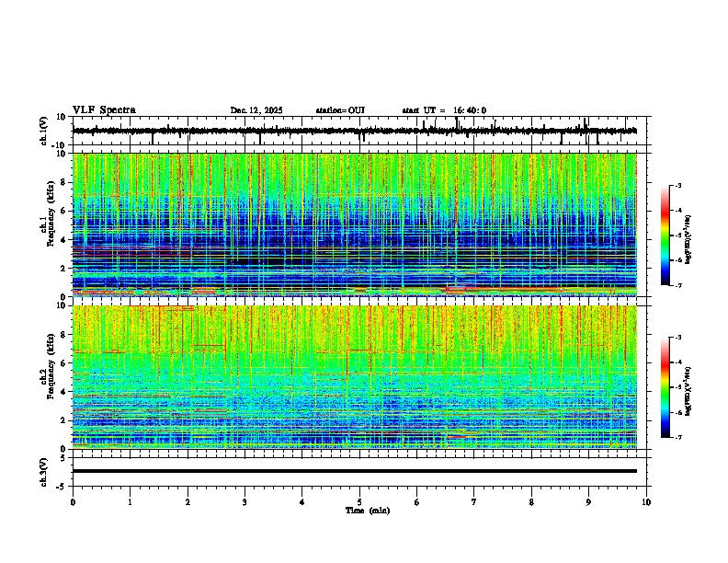Click the 4 kHz tick label on ch.2 frequency axis
728x563 pixels.
(64, 392)
